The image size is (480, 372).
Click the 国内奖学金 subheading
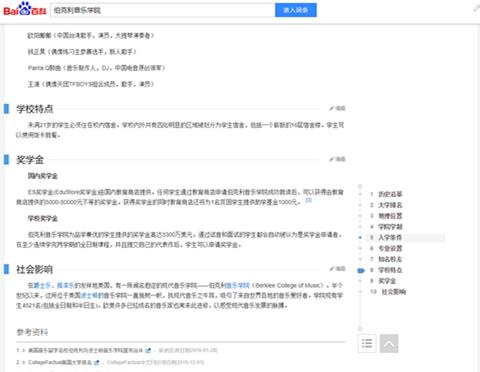pos(43,176)
